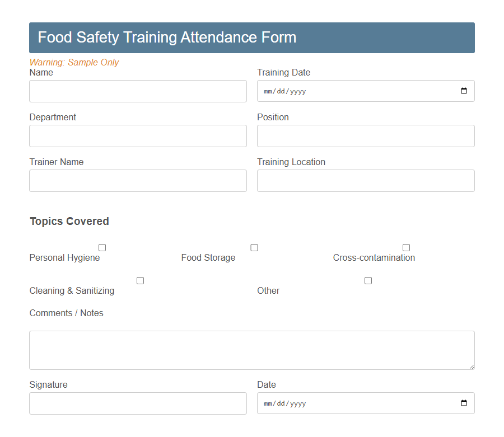Open the bottom Date field calendar picker icon

pos(464,403)
